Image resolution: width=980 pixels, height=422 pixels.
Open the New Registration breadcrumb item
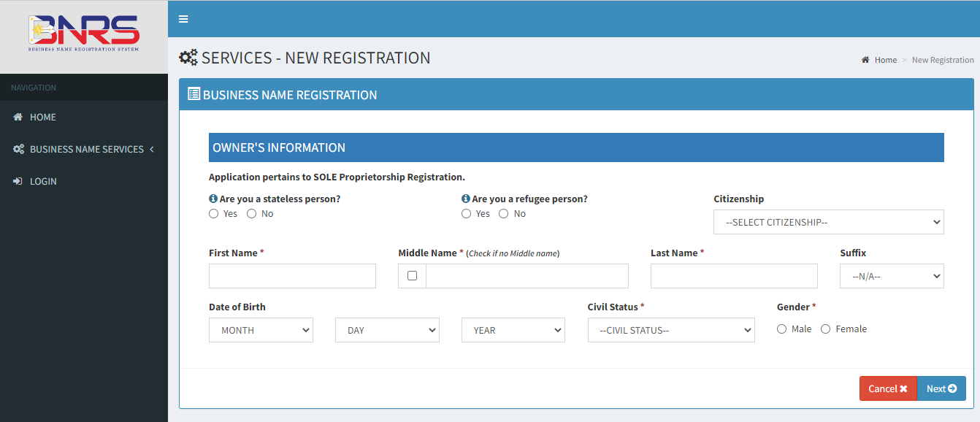pyautogui.click(x=943, y=59)
